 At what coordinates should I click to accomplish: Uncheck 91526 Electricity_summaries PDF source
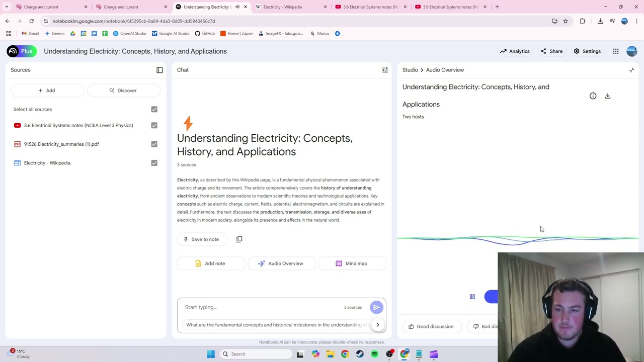154,144
